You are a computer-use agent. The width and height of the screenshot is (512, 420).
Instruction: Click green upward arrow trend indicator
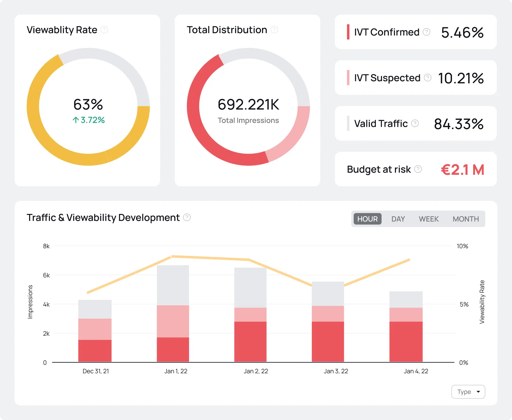pyautogui.click(x=76, y=120)
